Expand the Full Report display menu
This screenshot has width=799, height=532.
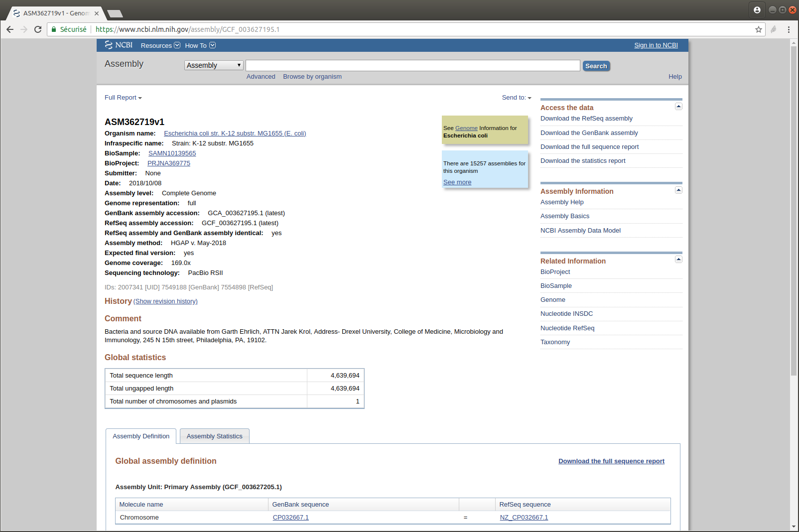click(123, 98)
